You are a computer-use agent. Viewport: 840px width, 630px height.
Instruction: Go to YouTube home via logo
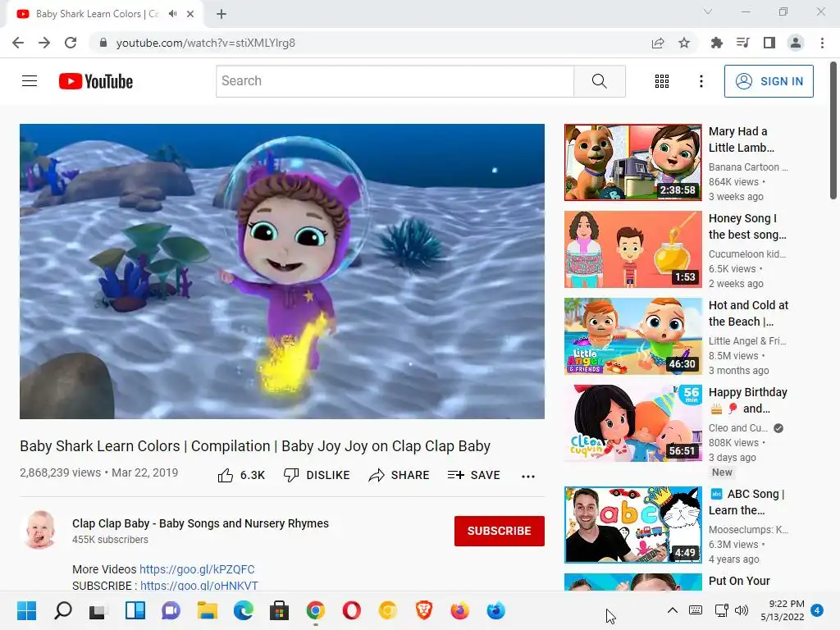[96, 81]
